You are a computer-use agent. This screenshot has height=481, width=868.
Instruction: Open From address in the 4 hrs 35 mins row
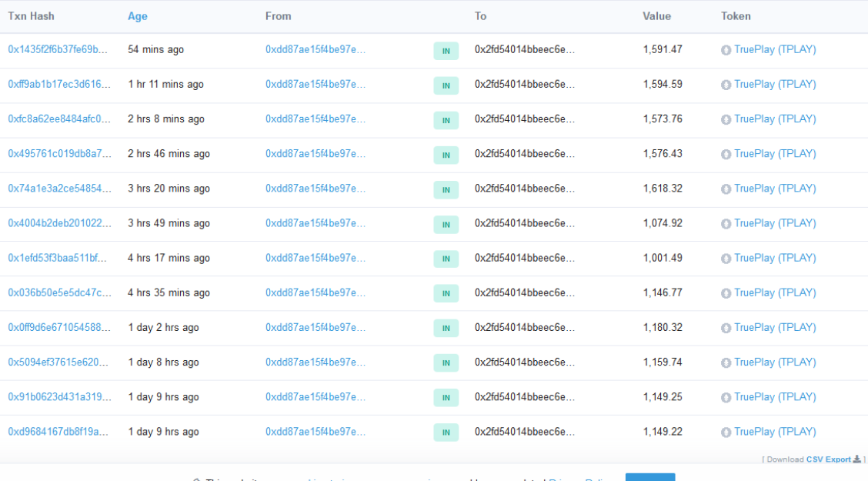pyautogui.click(x=315, y=292)
